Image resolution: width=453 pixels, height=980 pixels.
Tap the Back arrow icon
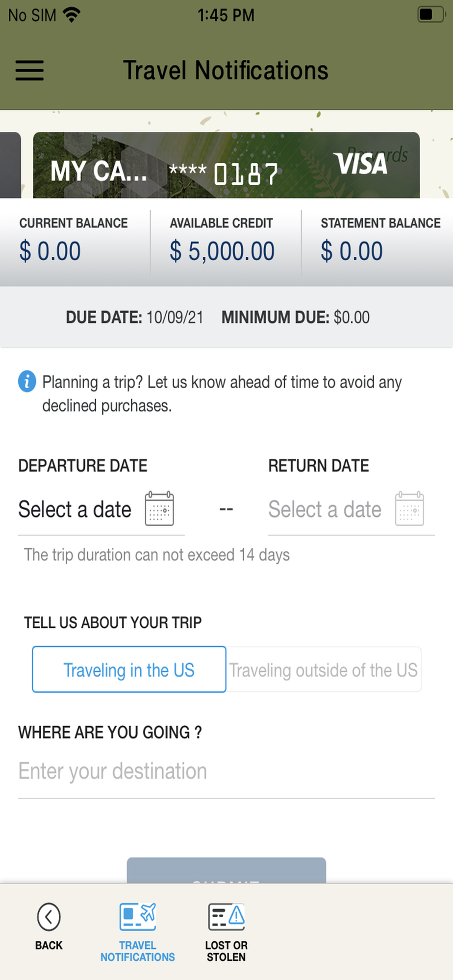[49, 917]
